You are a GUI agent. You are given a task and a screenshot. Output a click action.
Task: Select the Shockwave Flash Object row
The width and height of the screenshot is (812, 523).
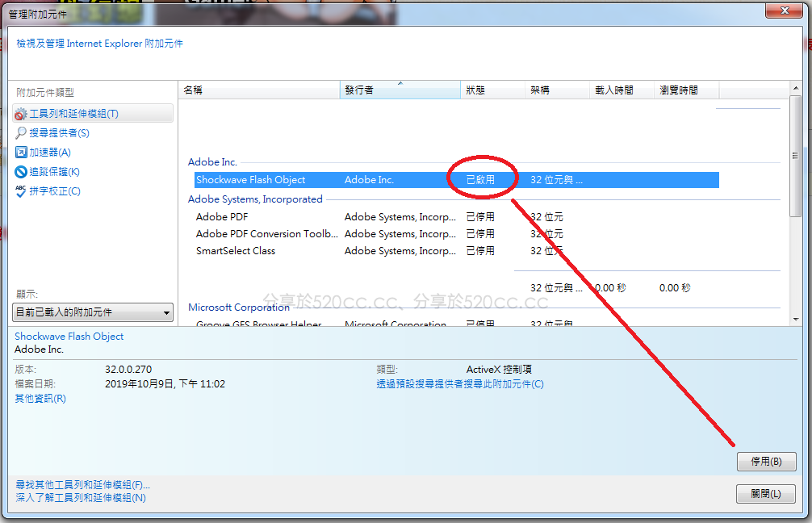click(457, 180)
